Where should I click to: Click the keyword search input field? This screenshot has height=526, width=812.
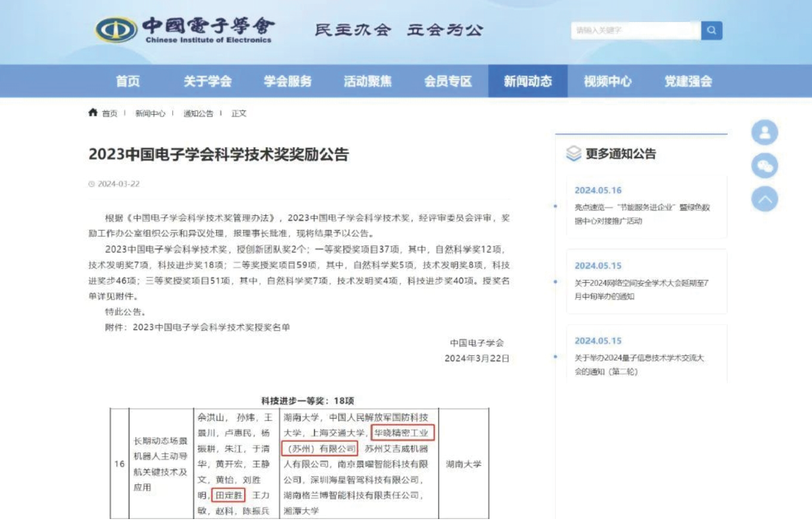[634, 30]
